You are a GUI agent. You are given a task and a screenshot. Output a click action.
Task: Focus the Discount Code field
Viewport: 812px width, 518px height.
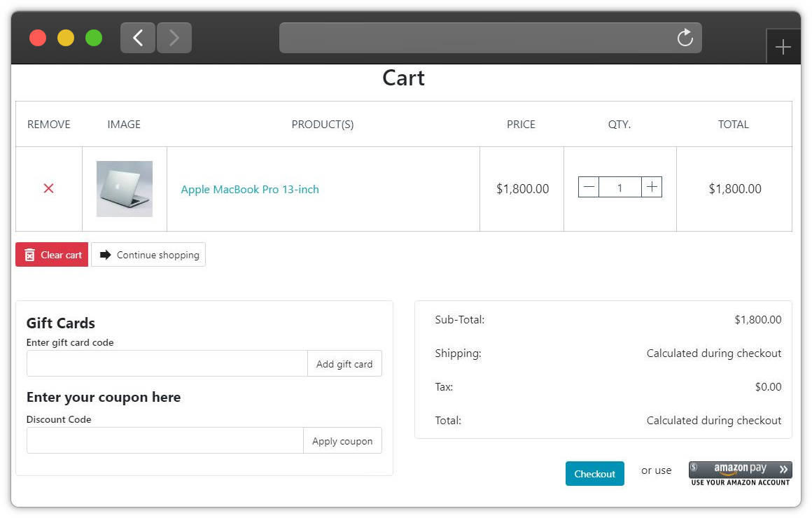tap(165, 440)
